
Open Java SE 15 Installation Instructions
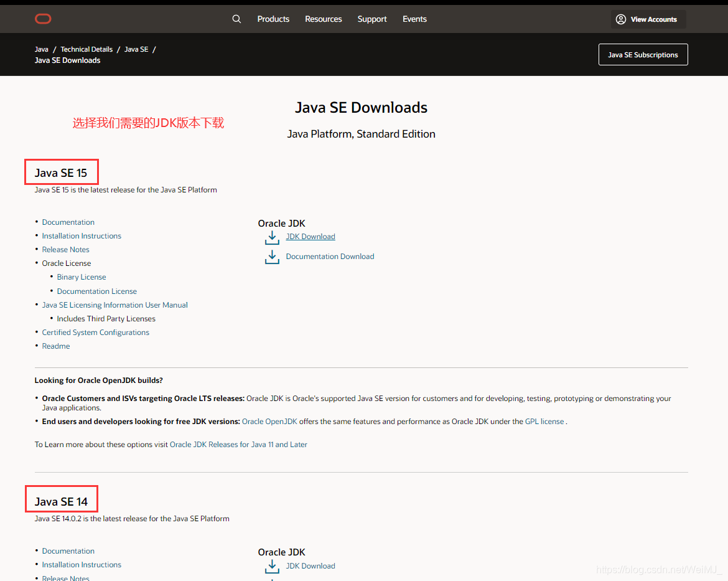82,235
